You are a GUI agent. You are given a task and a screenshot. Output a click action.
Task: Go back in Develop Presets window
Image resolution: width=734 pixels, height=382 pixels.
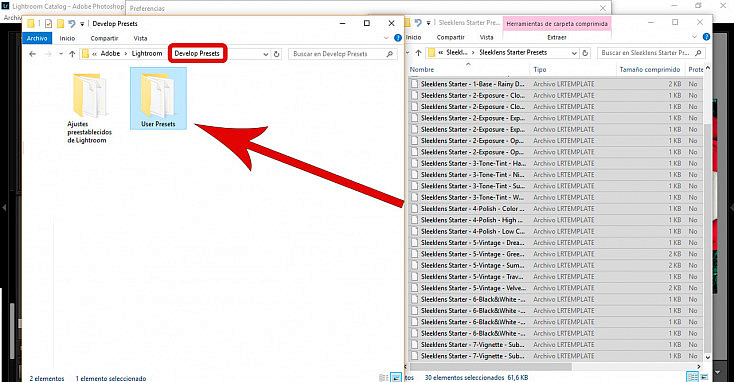[32, 54]
